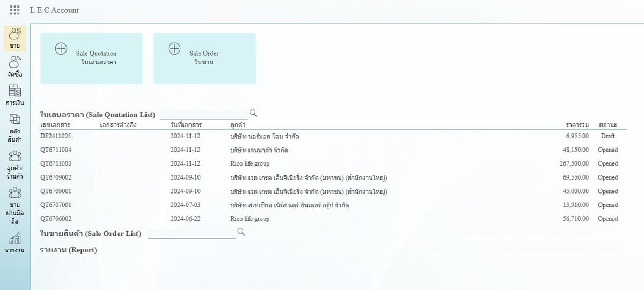Screen dimensions: 644x290
Task: Click the เอกสารอ้างอิง column header
Action: point(119,125)
